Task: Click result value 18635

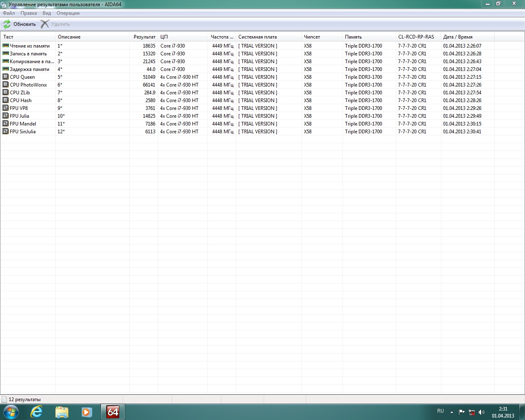Action: [x=149, y=46]
